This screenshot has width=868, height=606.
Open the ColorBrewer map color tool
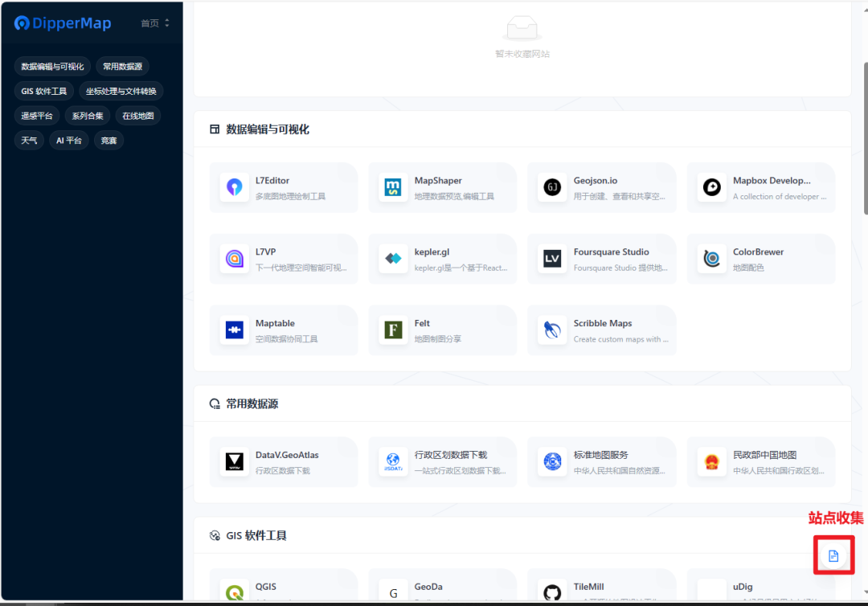(x=711, y=259)
